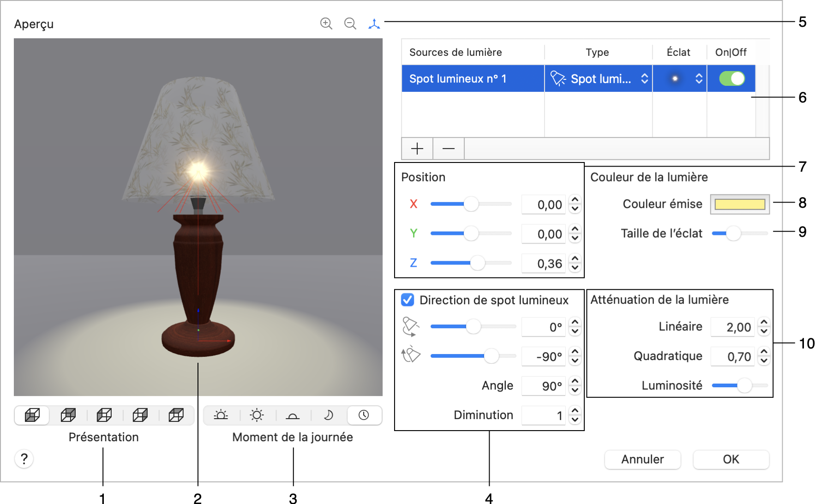
Task: Click the X position field showing 0,00
Action: [544, 204]
